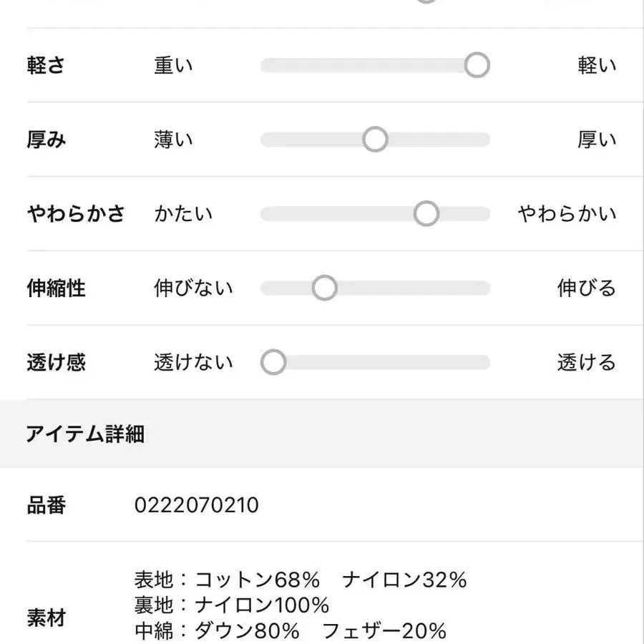Image resolution: width=644 pixels, height=644 pixels.
Task: Click the 薄い label
Action: [x=174, y=140]
